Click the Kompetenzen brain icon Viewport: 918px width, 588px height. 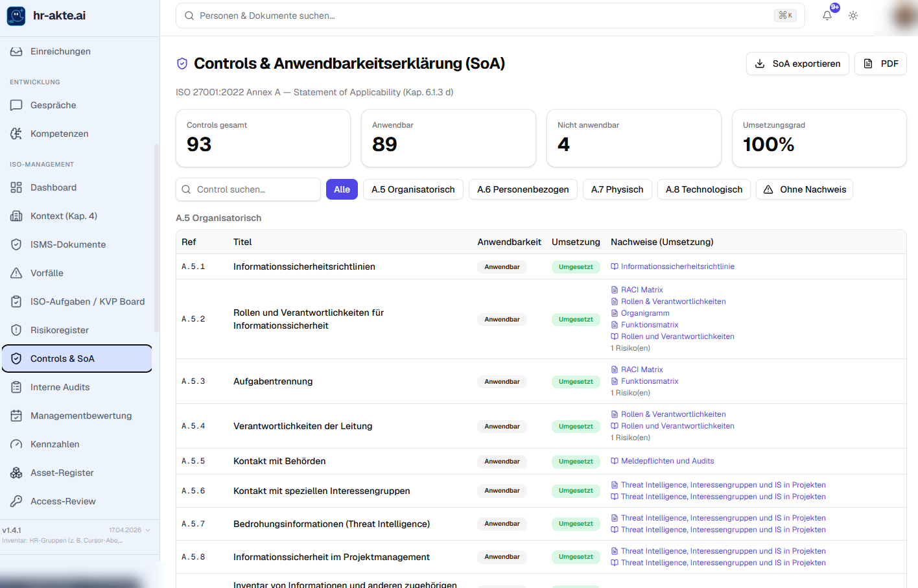click(16, 134)
